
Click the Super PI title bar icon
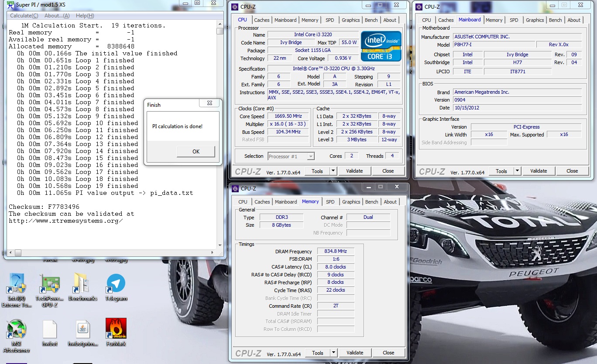click(10, 4)
